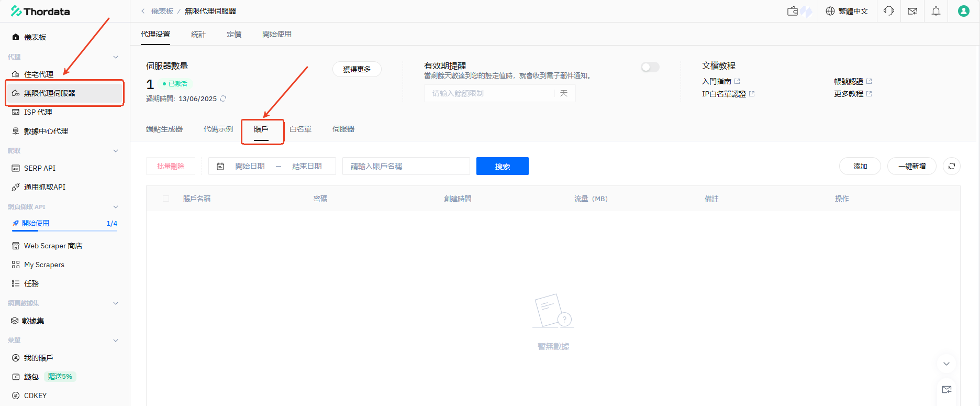980x406 pixels.
Task: Collapse the 爬取 sidebar section
Action: [116, 151]
